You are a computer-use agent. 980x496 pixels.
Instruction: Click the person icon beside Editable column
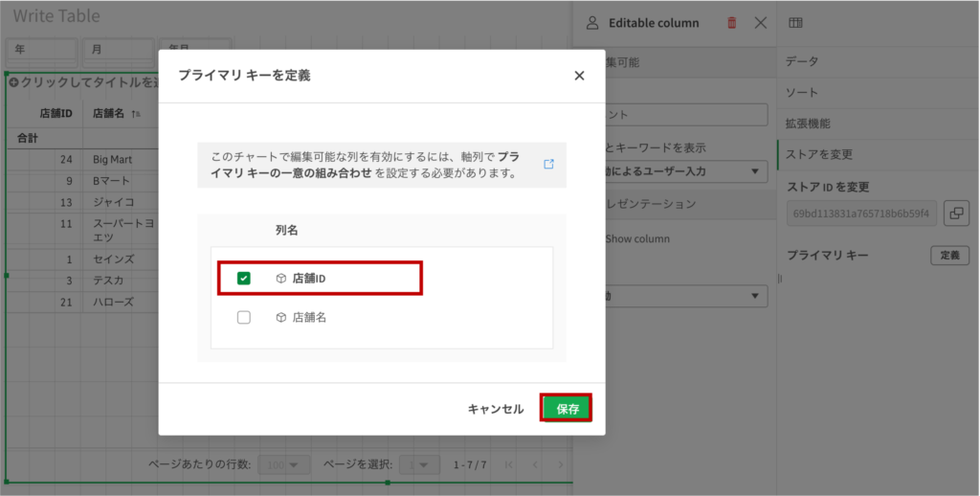coord(592,23)
